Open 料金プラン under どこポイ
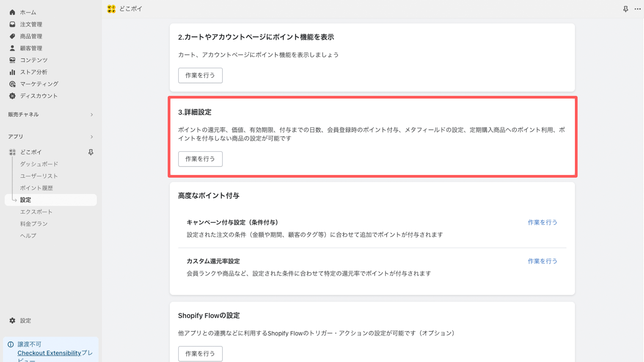This screenshot has height=362, width=644. coord(34,224)
